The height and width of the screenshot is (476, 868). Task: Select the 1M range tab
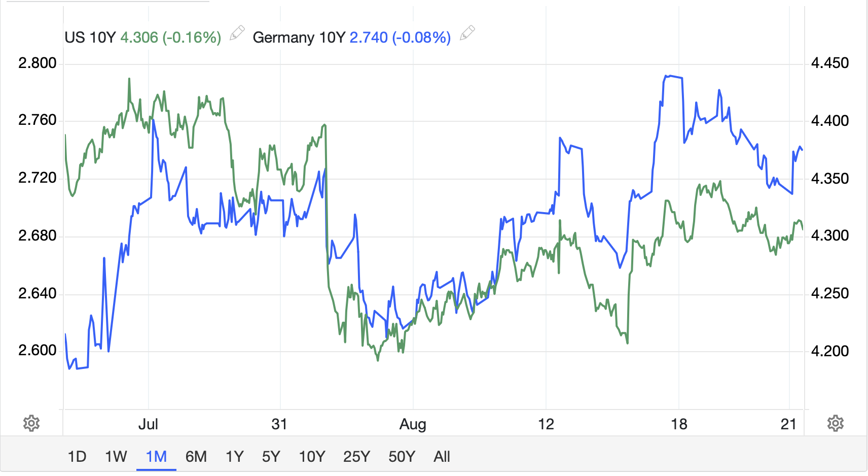(156, 457)
